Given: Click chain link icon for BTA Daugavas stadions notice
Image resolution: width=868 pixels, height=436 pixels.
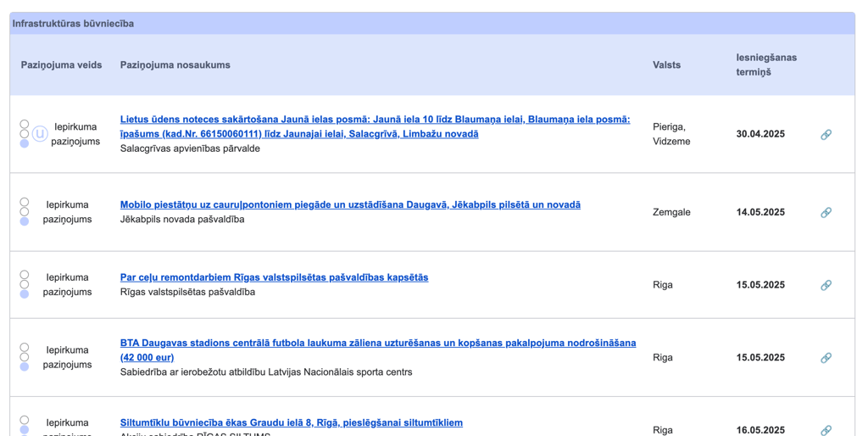Looking at the screenshot, I should 826,358.
